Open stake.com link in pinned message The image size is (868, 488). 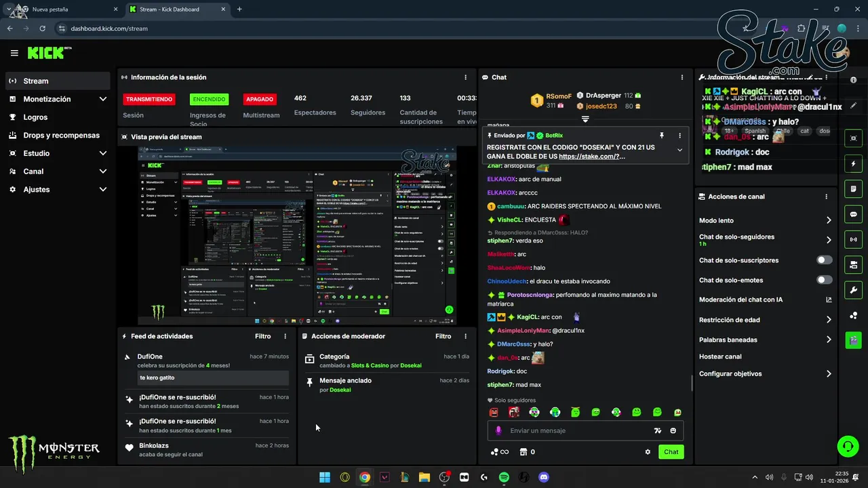pos(589,157)
